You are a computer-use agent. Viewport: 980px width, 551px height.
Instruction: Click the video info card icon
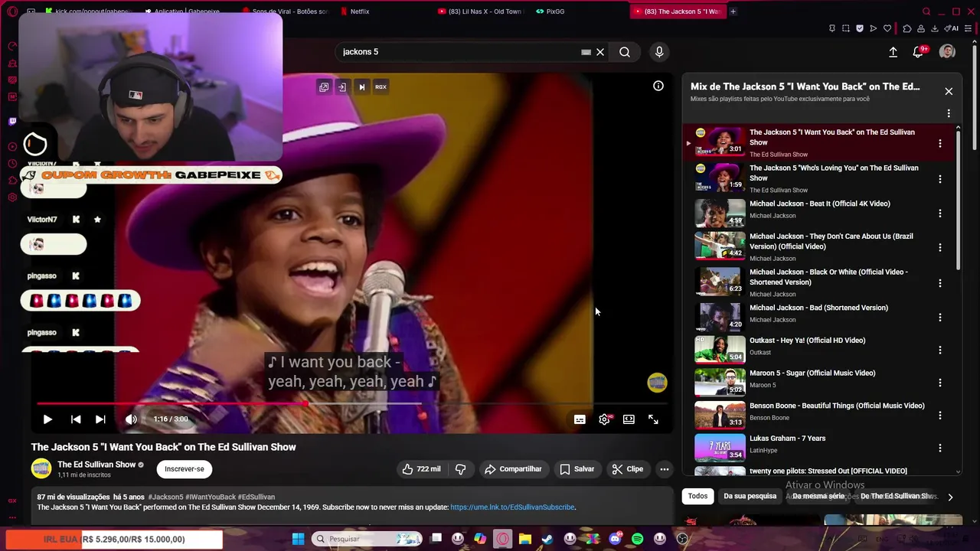pyautogui.click(x=658, y=86)
